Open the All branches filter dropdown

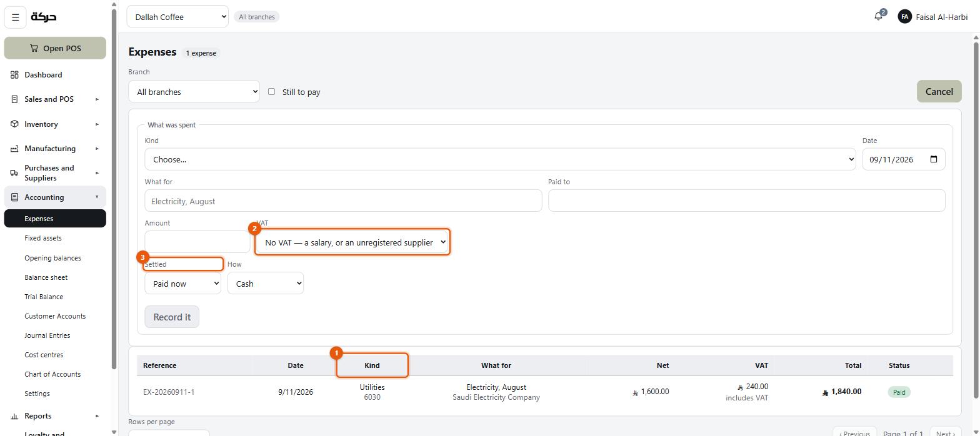[194, 92]
